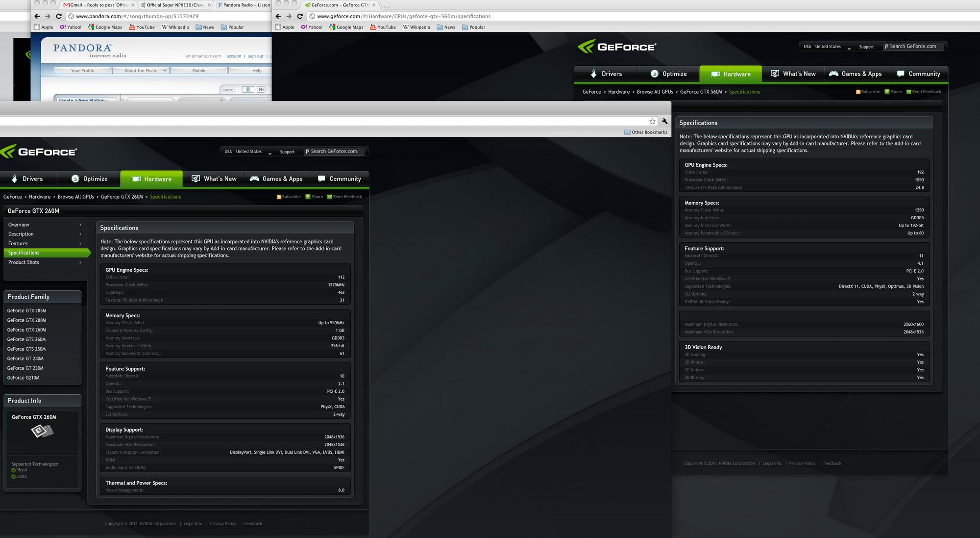This screenshot has height=538, width=980.
Task: Open the wrench settings menu in the front window
Action: [x=664, y=121]
